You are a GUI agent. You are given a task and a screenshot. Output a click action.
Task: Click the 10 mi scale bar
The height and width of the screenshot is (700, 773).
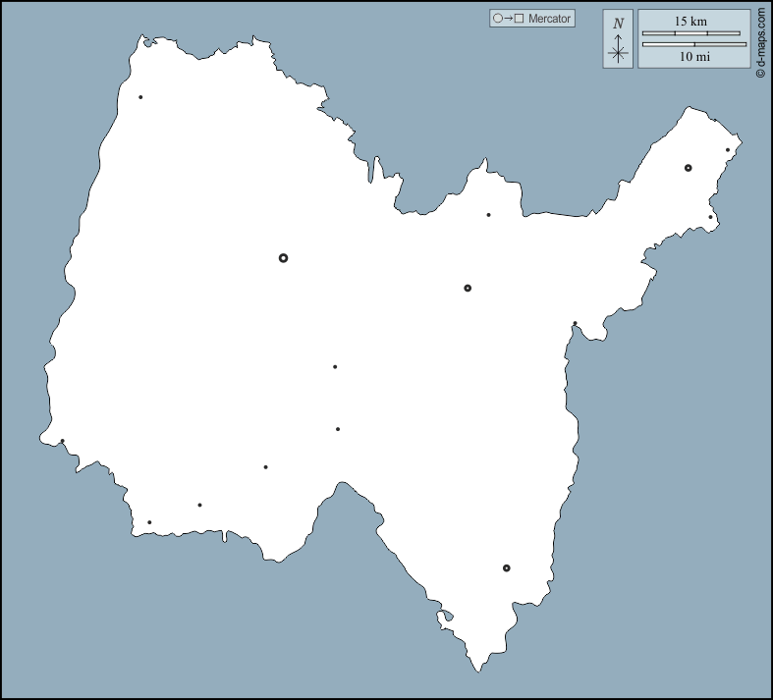point(693,44)
